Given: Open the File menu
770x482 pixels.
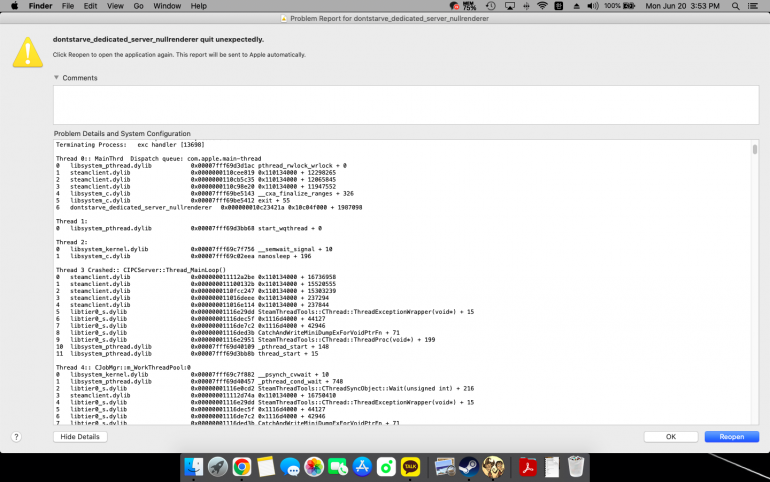Looking at the screenshot, I should coord(68,6).
